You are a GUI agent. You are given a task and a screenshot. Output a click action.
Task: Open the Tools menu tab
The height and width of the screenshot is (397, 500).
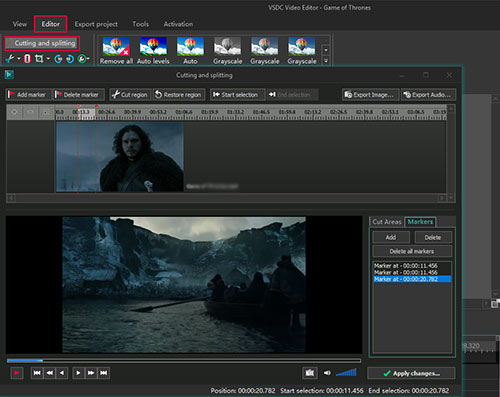coord(141,24)
